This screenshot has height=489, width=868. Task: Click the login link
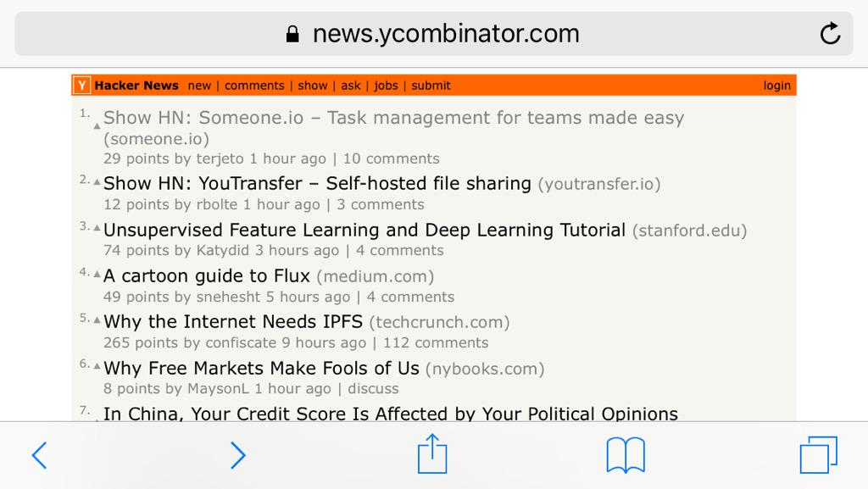[x=776, y=86]
